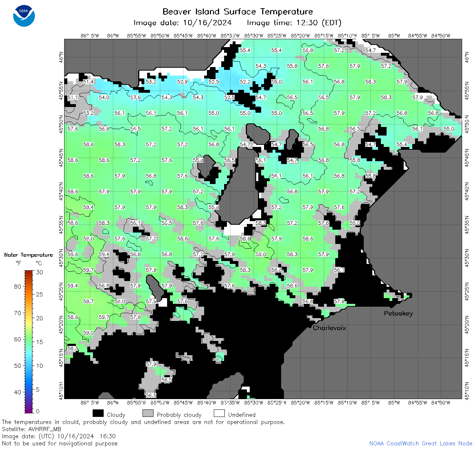
Task: Click the water temperature color scale bar
Action: pos(29,341)
